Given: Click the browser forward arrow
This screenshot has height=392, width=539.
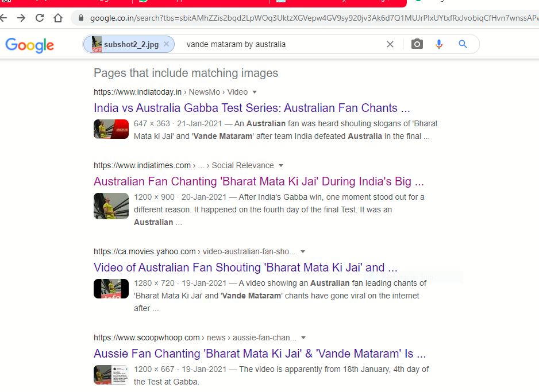Looking at the screenshot, I should (21, 18).
